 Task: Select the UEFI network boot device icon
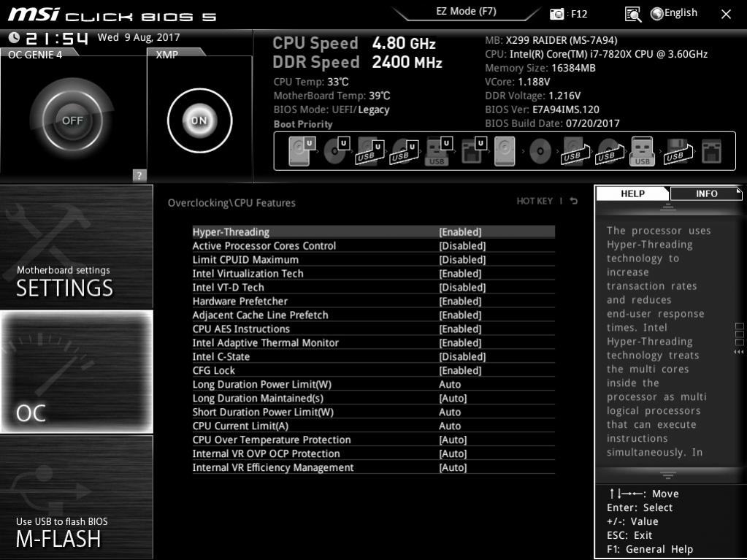473,151
